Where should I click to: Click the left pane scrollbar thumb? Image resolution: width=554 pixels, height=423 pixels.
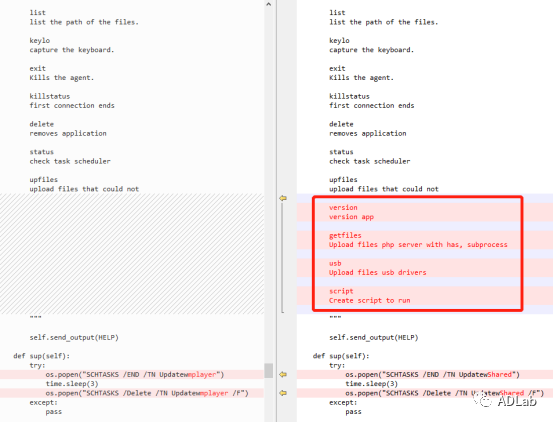click(269, 371)
